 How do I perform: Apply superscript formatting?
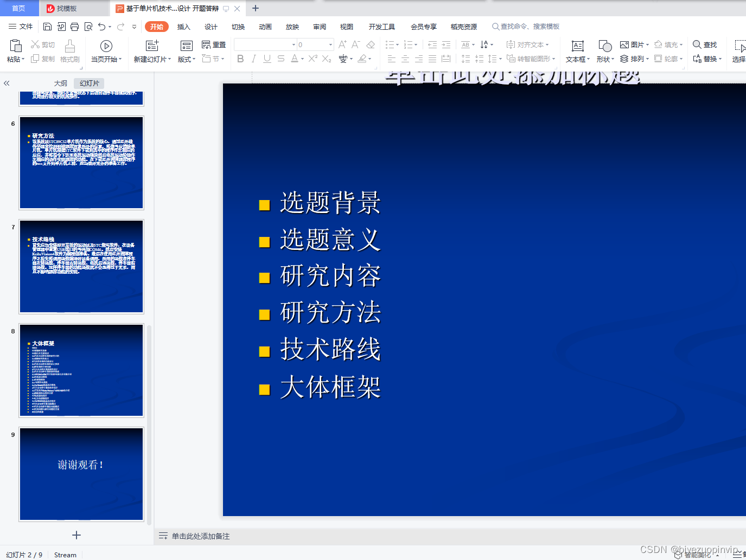coord(313,59)
